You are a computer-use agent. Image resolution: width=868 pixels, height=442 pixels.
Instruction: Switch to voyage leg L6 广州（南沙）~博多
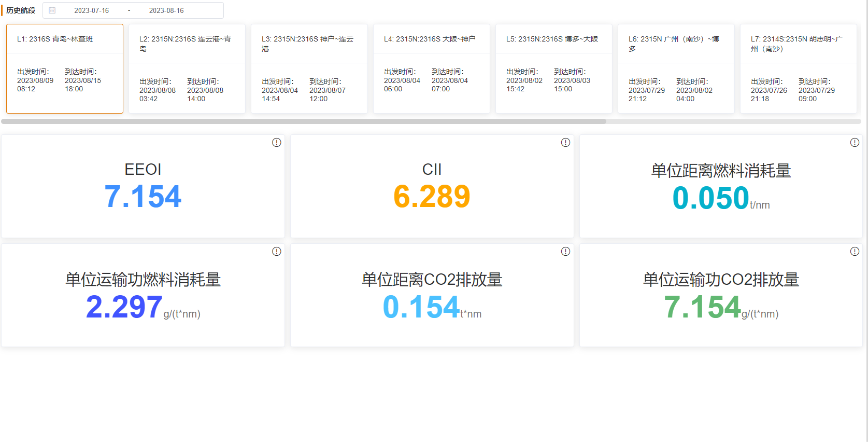point(676,68)
